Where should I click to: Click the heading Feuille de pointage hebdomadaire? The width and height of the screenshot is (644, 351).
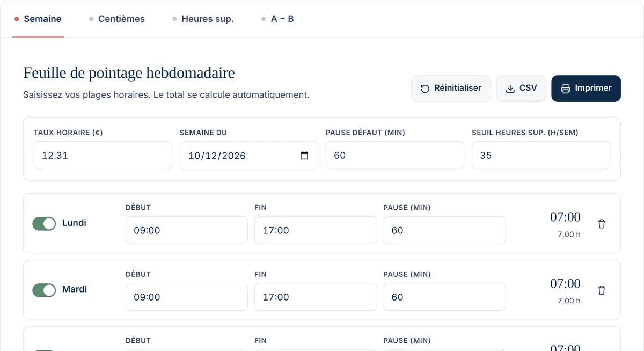129,73
